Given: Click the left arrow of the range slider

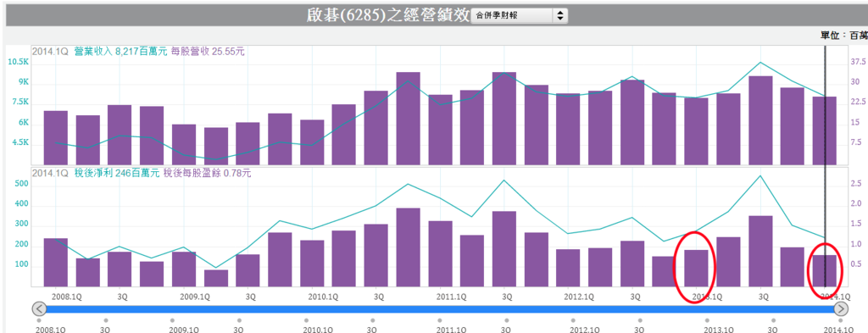Looking at the screenshot, I should tap(39, 308).
